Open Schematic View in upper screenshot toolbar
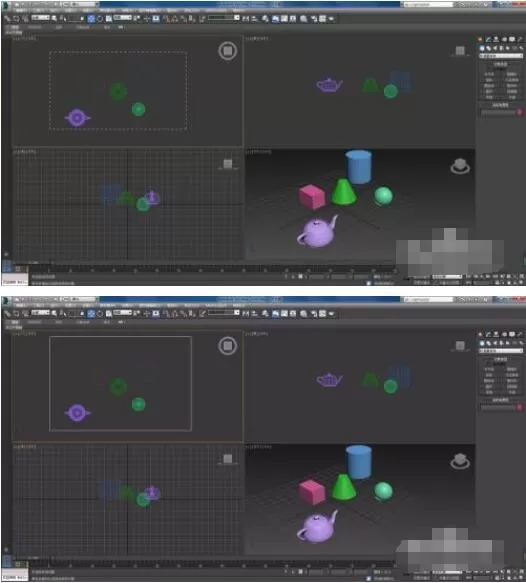Image resolution: width=526 pixels, height=583 pixels. 293,19
